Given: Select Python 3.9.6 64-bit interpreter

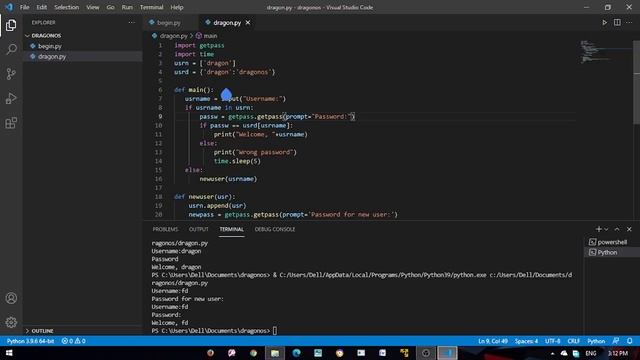Looking at the screenshot, I should [30, 341].
